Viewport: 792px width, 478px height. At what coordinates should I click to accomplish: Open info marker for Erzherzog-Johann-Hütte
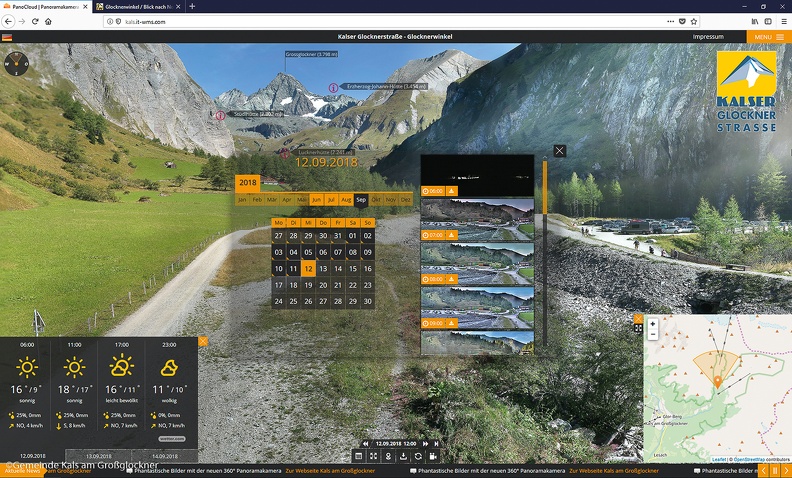pos(333,87)
